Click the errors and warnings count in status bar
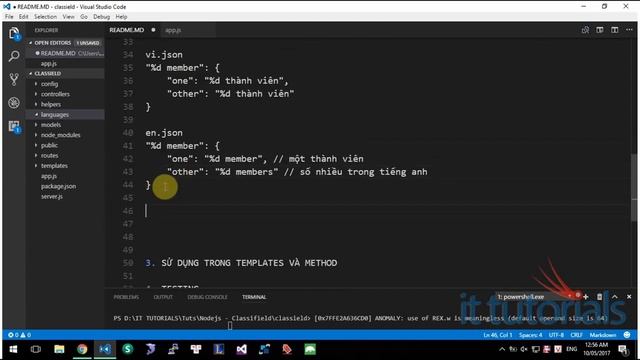Screen dimensions: 640x360 point(19,335)
